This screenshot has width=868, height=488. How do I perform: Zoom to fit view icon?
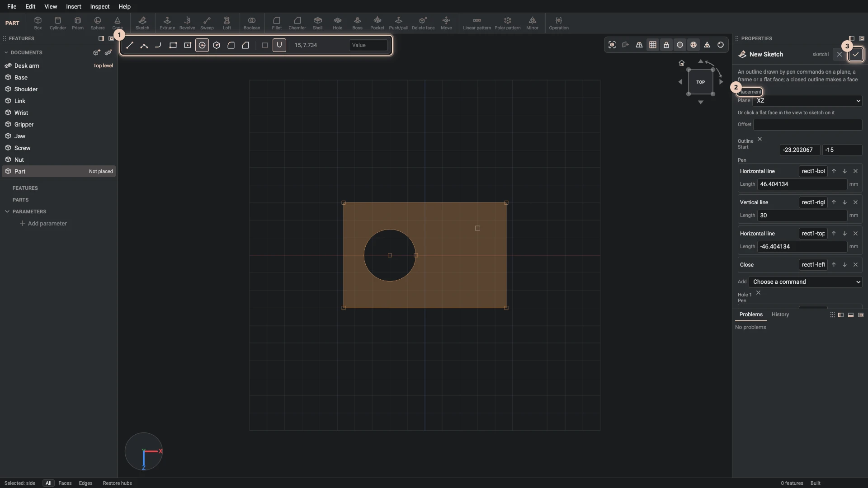coord(612,45)
